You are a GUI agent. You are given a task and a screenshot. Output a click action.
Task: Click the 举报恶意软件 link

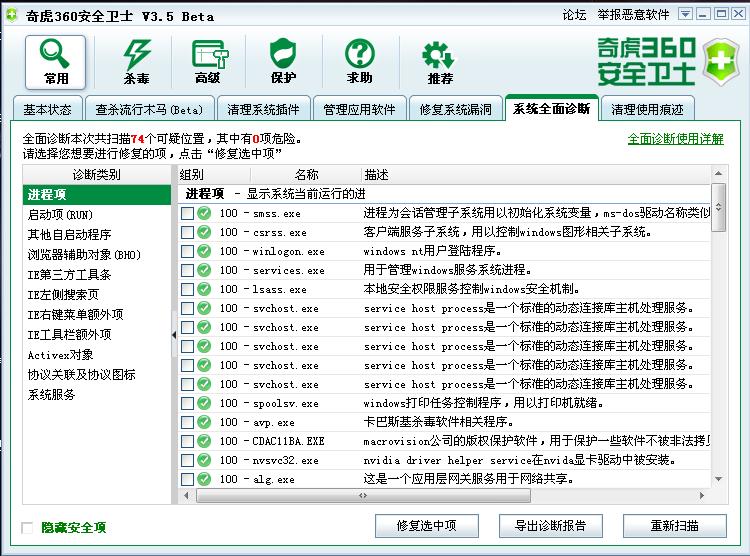[x=633, y=15]
